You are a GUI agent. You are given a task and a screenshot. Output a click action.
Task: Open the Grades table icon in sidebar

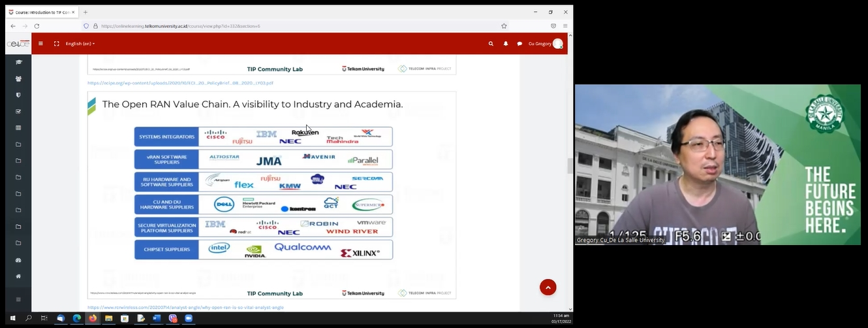tap(18, 128)
